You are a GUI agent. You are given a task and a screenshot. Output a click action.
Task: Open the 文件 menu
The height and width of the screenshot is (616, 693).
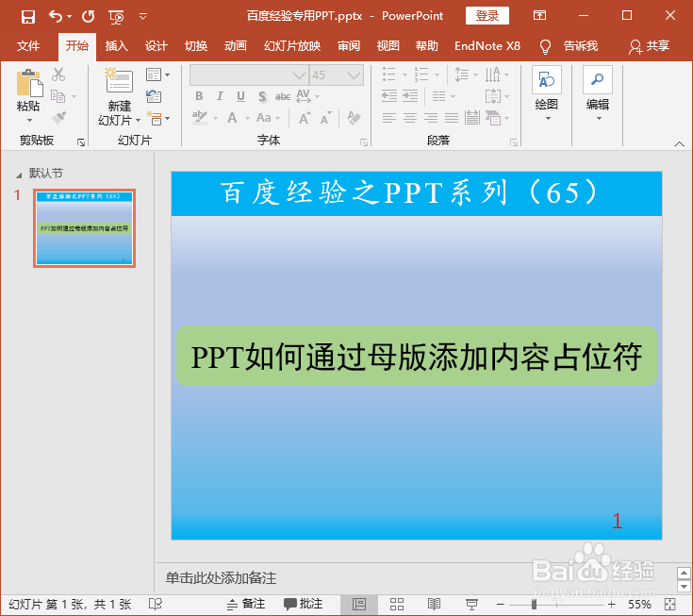coord(28,46)
